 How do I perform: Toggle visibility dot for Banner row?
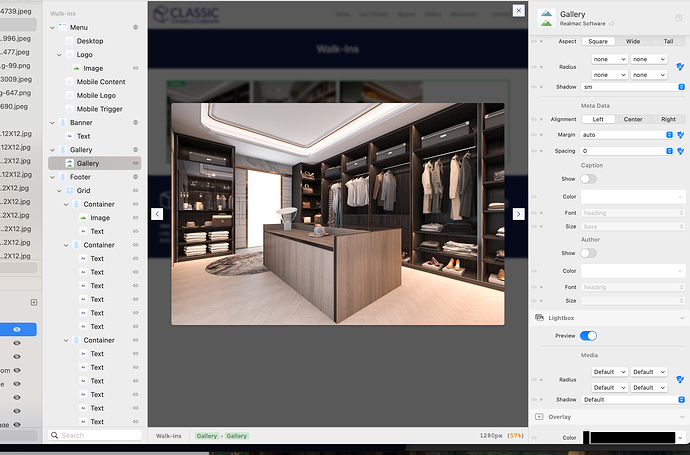coord(136,122)
